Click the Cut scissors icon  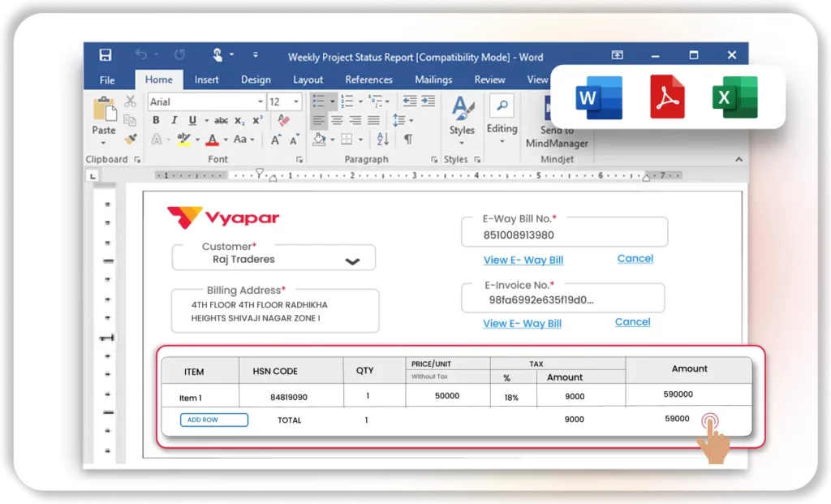click(130, 101)
